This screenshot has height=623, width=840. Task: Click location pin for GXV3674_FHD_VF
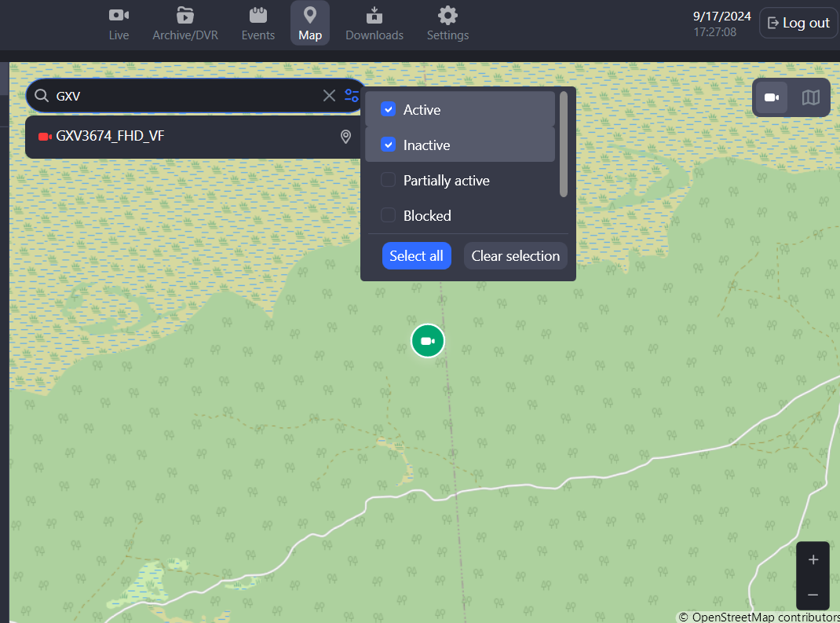pyautogui.click(x=345, y=137)
